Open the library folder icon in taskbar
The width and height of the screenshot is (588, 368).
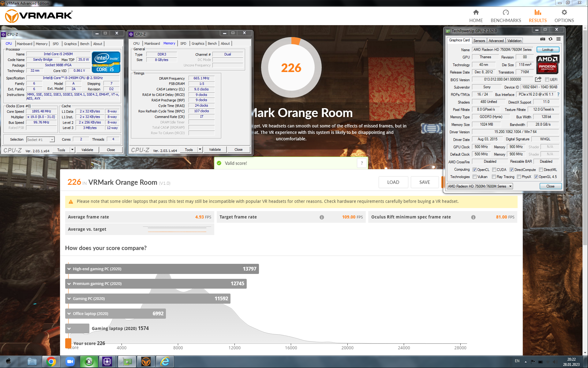point(32,362)
